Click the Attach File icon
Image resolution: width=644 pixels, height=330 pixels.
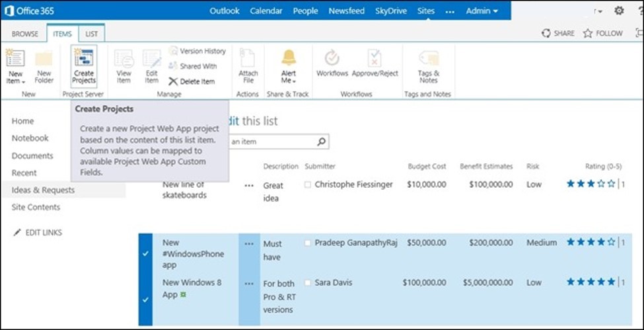248,58
